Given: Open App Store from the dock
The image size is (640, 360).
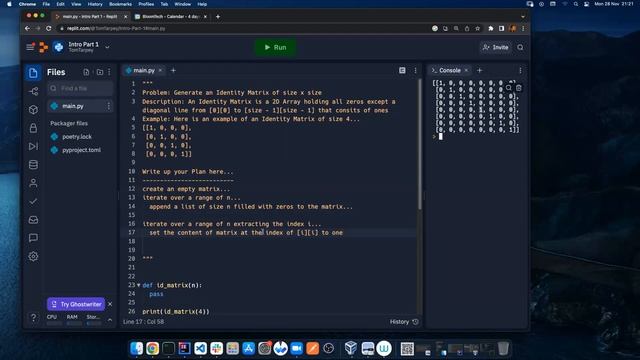Looking at the screenshot, I should point(249,348).
